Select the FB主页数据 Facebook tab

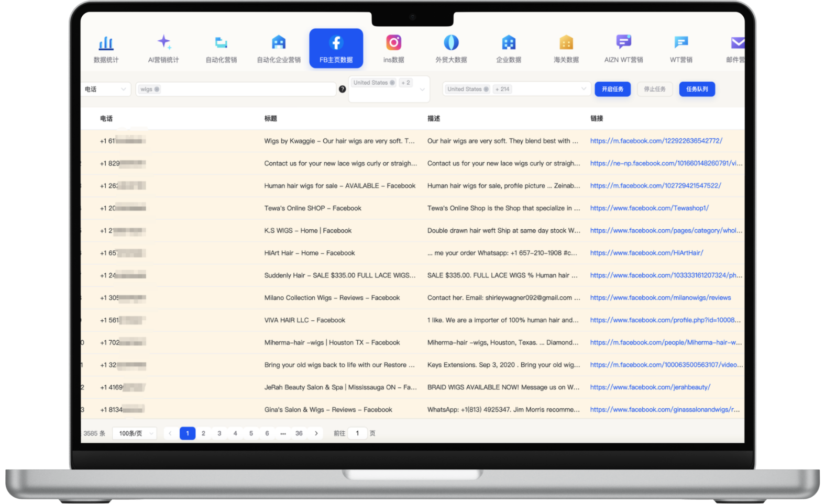(336, 48)
